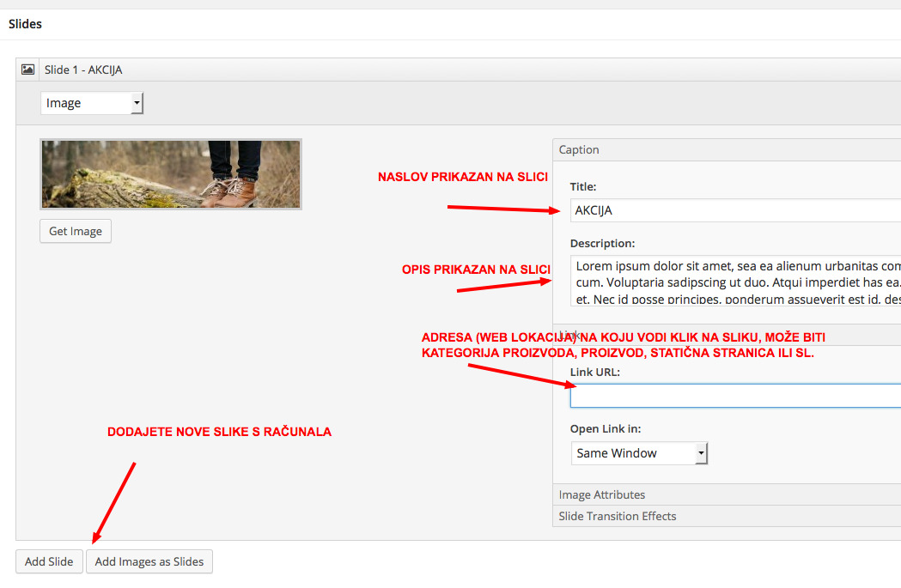Click the Description label text
This screenshot has height=588, width=901.
pos(602,244)
